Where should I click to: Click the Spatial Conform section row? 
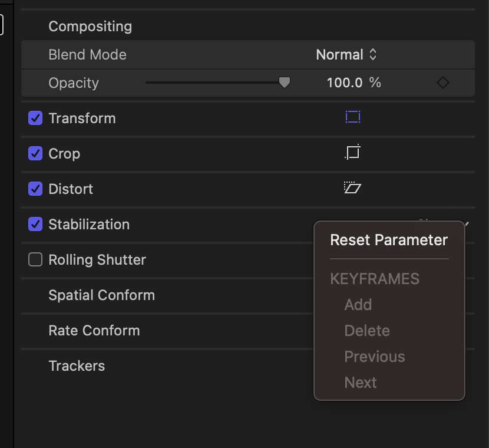click(x=101, y=295)
